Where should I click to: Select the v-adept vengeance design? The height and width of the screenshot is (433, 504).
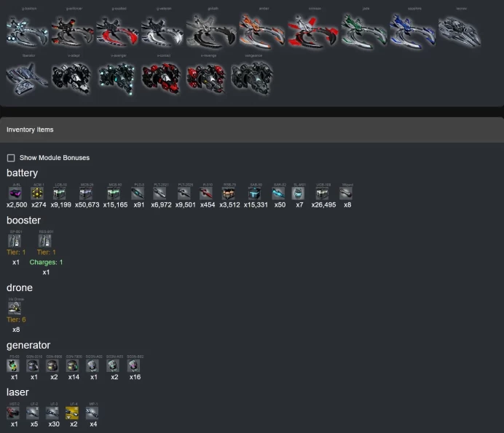coord(71,79)
